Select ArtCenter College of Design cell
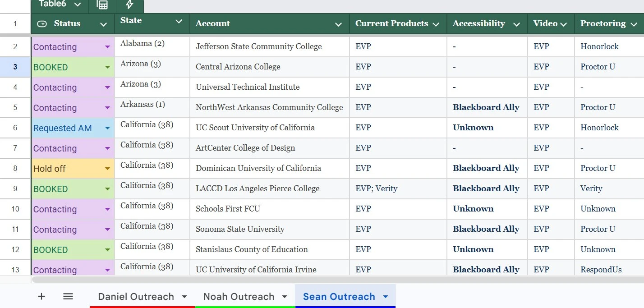Image resolution: width=644 pixels, height=308 pixels. click(270, 148)
